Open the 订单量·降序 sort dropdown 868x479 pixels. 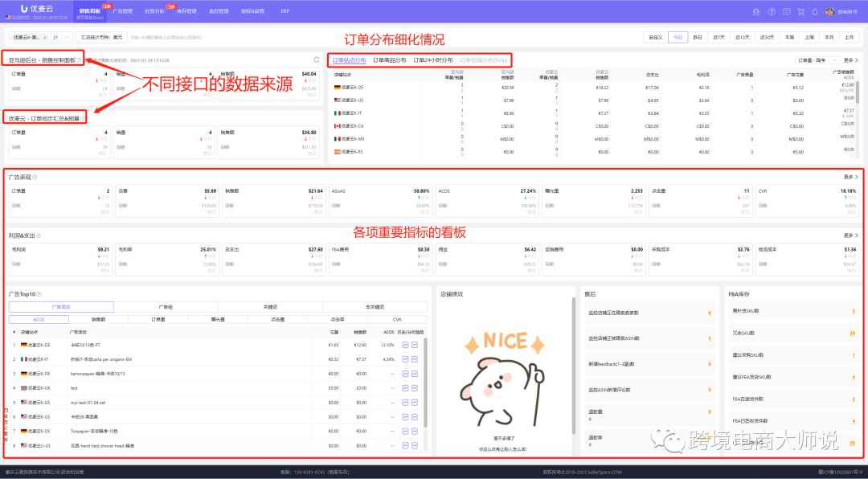(x=816, y=59)
